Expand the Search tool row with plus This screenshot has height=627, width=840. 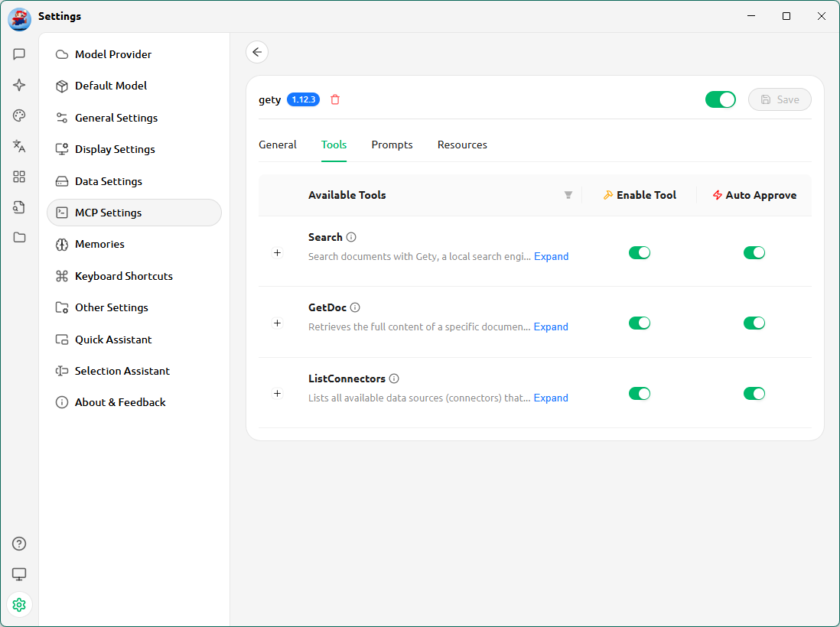pos(278,253)
